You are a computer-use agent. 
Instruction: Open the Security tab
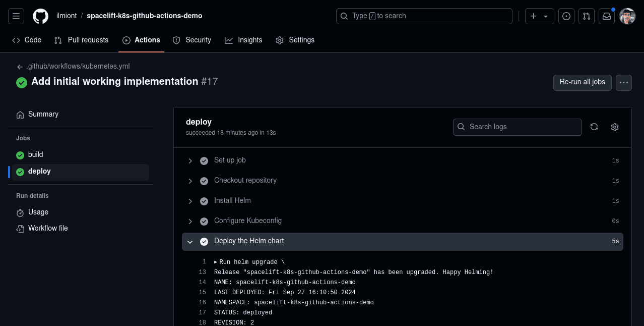(191, 40)
